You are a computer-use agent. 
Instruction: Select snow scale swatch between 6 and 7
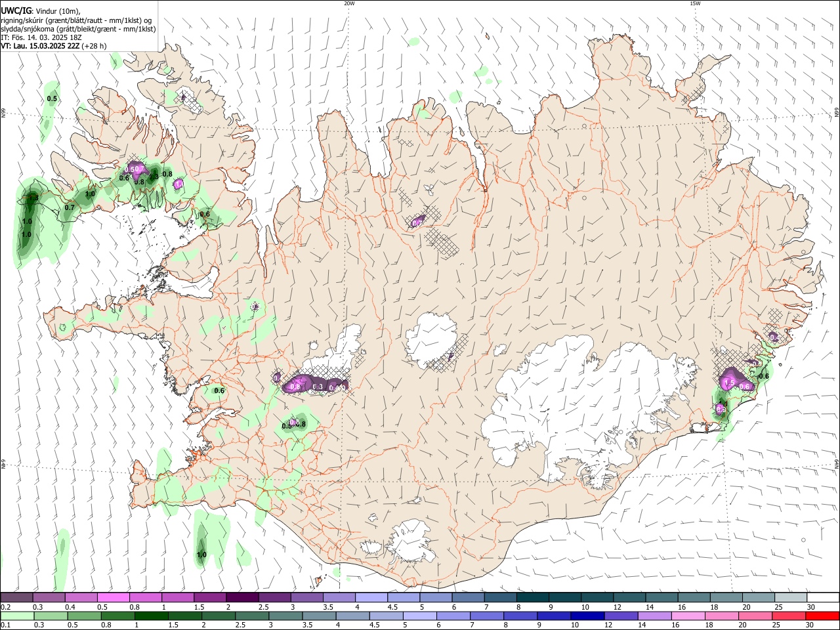[468, 597]
